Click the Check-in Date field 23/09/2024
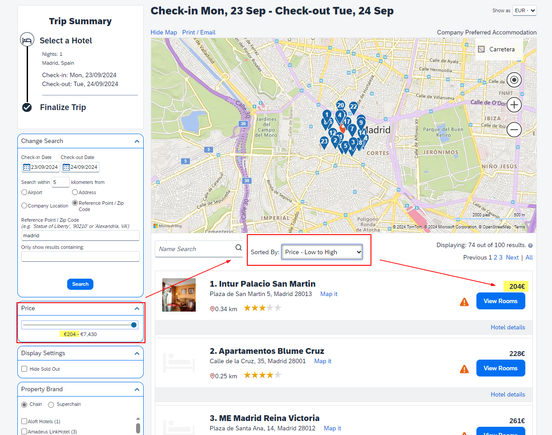552x435 pixels. tap(40, 167)
